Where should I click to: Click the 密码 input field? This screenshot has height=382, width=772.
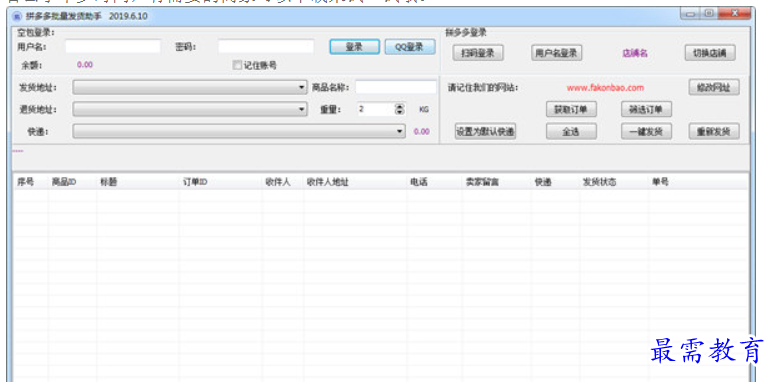[266, 47]
